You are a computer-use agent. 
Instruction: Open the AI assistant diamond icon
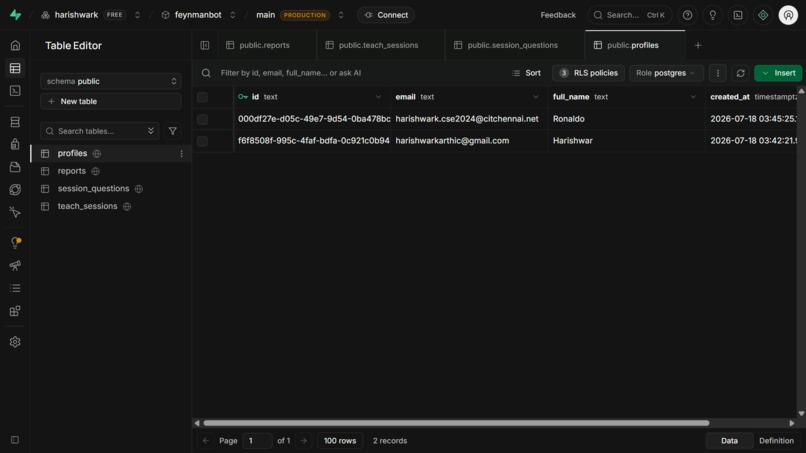(763, 15)
